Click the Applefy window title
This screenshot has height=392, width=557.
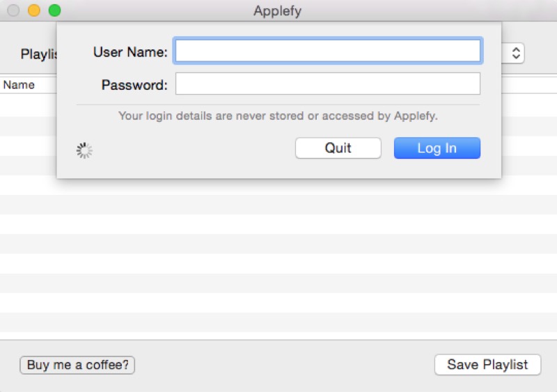(x=278, y=11)
